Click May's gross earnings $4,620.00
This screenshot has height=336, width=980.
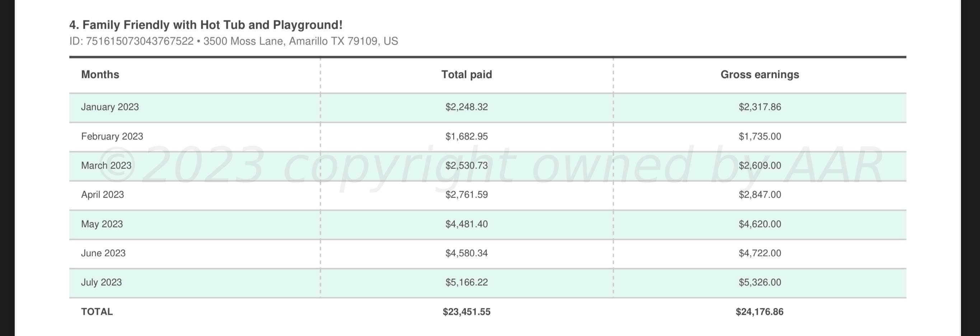(x=760, y=224)
